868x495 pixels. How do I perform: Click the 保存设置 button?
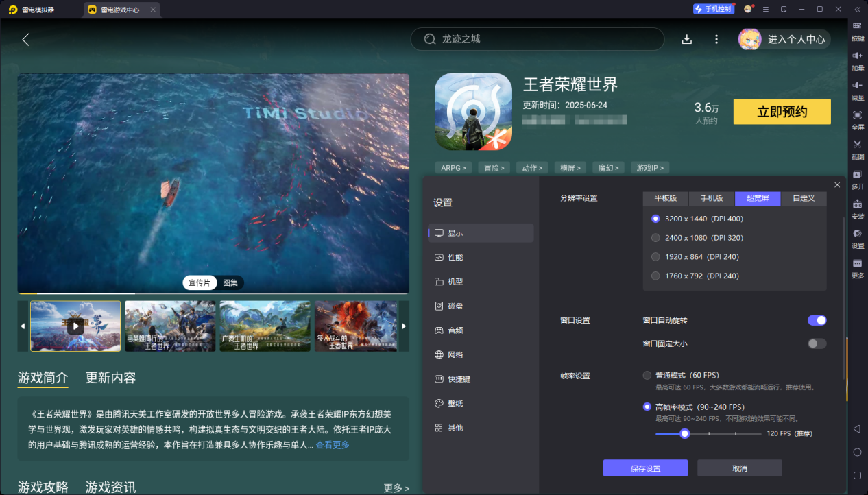[x=645, y=468]
